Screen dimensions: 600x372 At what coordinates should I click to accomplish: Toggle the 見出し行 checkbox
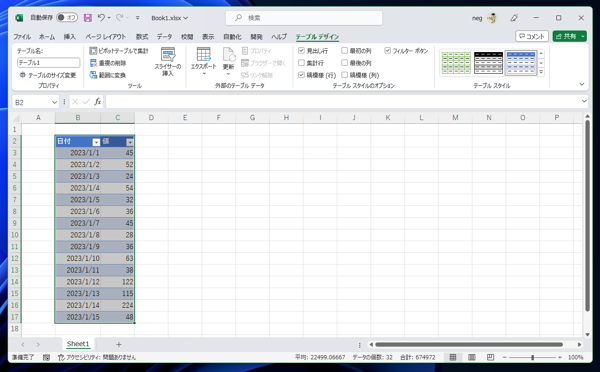click(302, 51)
